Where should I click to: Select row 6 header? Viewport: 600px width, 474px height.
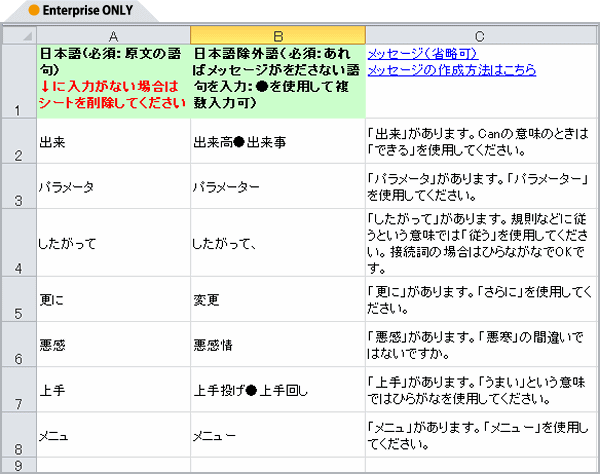[x=20, y=344]
